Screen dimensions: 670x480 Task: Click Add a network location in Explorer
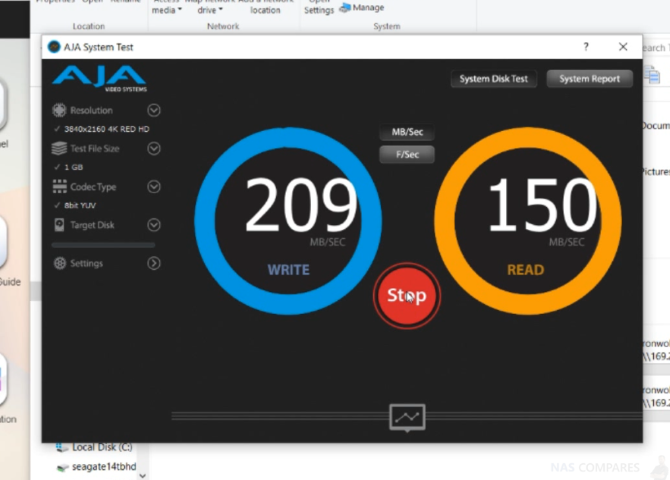pos(265,6)
